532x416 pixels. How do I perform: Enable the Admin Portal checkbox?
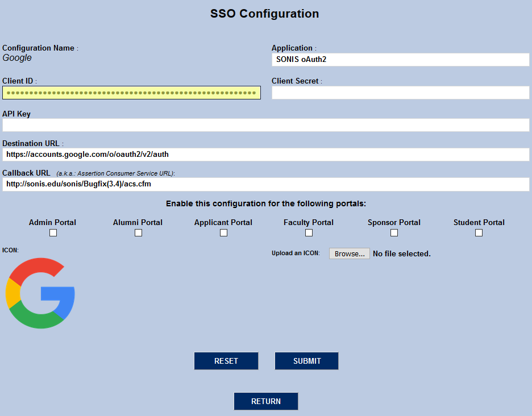tap(53, 232)
